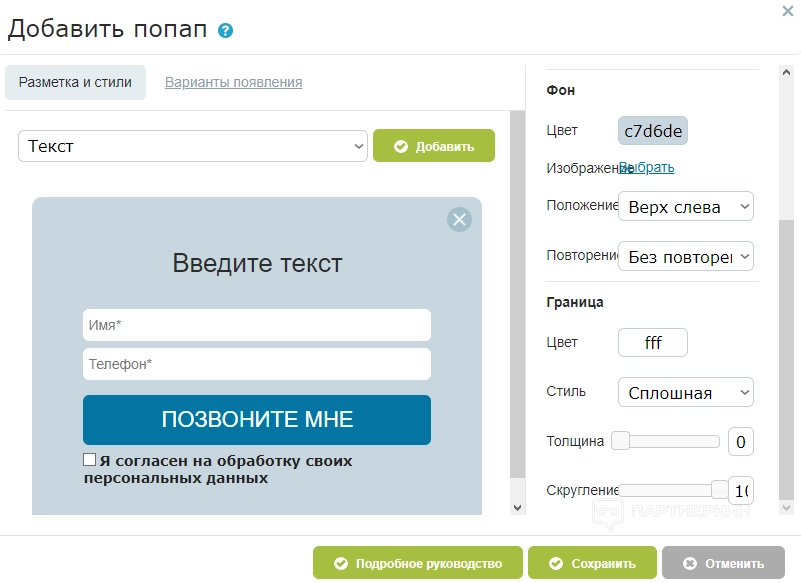Click the background color c7d6de swatch
Viewport: 801px width, 583px height.
(653, 131)
